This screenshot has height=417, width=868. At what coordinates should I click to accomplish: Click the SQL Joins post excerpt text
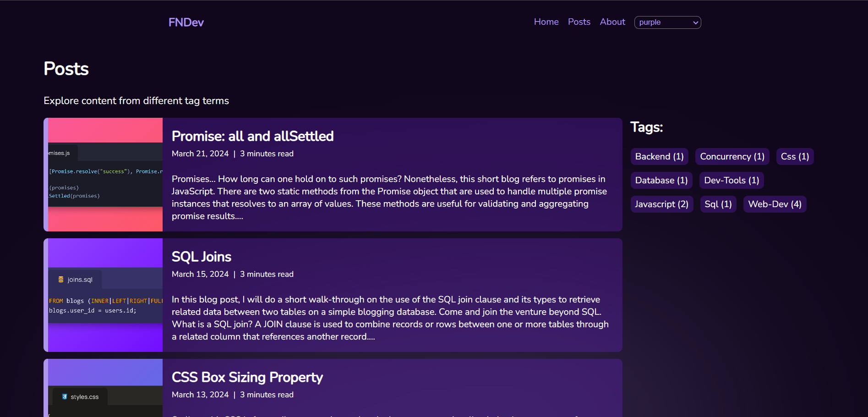390,318
